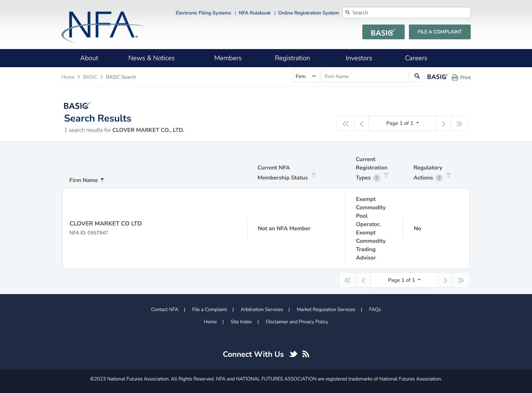Click the Exempt Commodity Pool Operator registration cell
Image resolution: width=532 pixels, height=393 pixels.
pyautogui.click(x=371, y=228)
